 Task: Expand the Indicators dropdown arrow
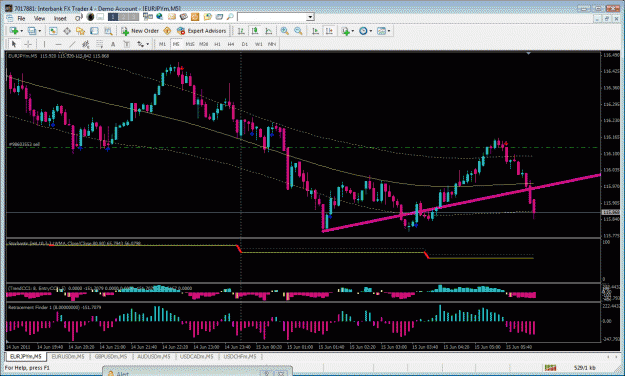pos(353,31)
